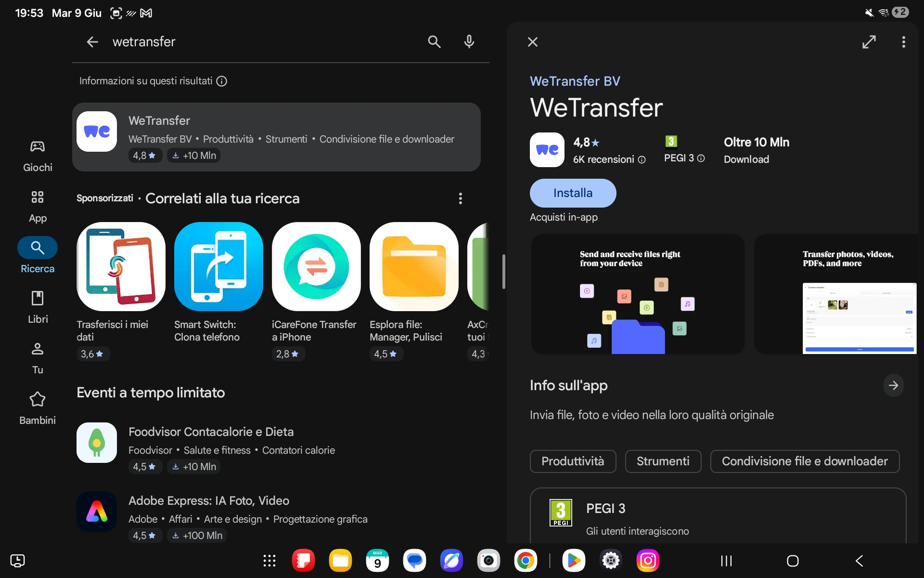924x578 pixels.
Task: Open second screenshot Transfer photos videos
Action: coord(836,294)
